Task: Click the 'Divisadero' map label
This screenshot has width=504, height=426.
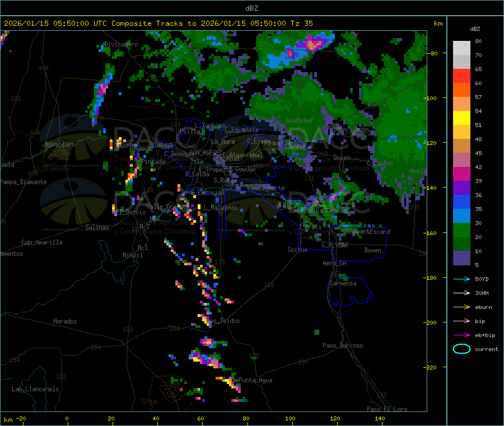Action: click(x=121, y=44)
